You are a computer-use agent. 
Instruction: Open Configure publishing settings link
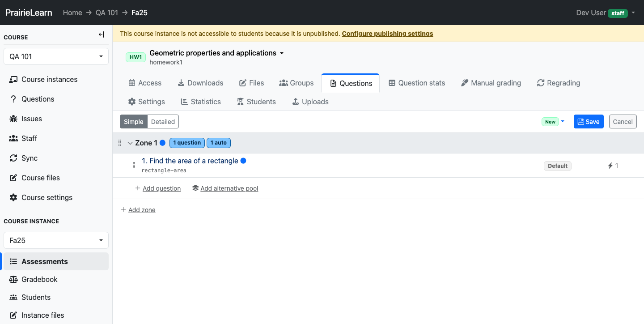(x=387, y=34)
